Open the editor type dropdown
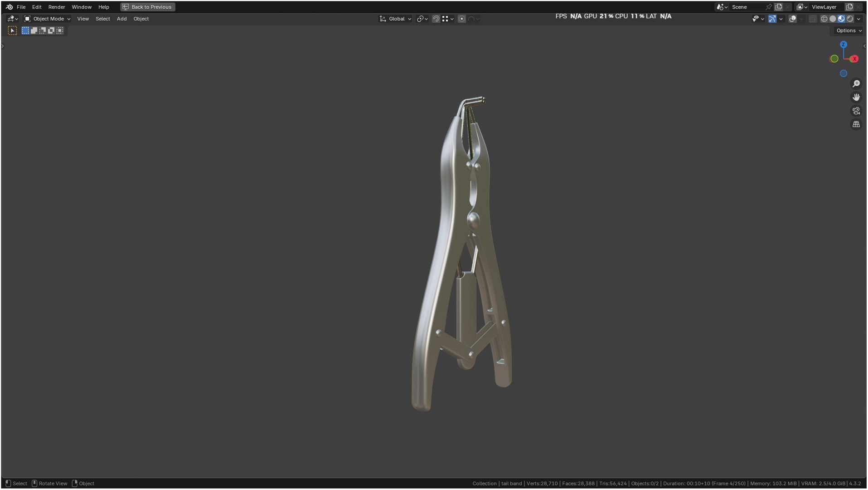 [13, 19]
